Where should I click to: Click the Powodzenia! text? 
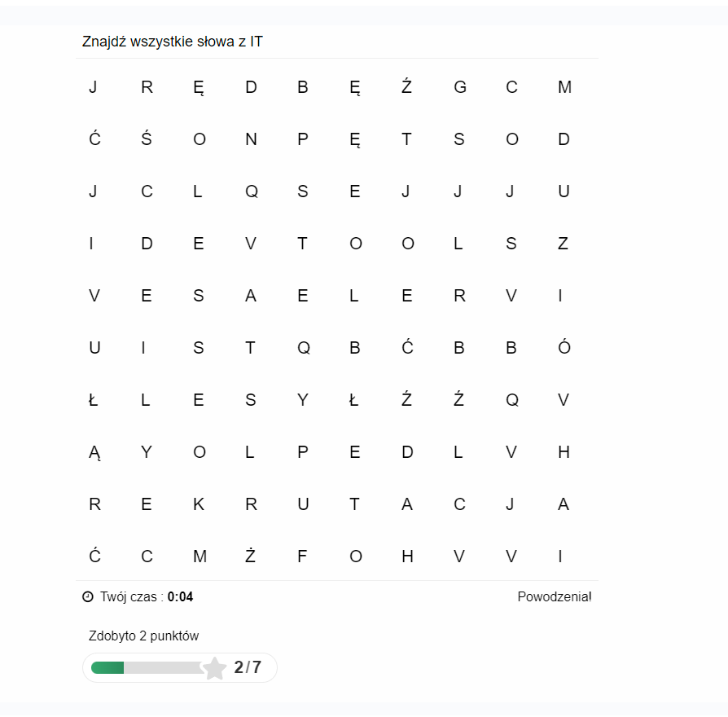555,596
